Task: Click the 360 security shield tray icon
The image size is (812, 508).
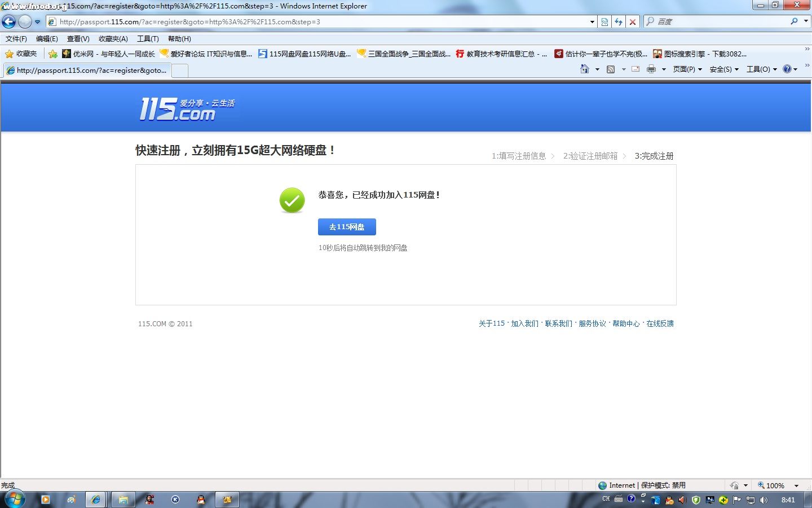Action: pyautogui.click(x=695, y=499)
